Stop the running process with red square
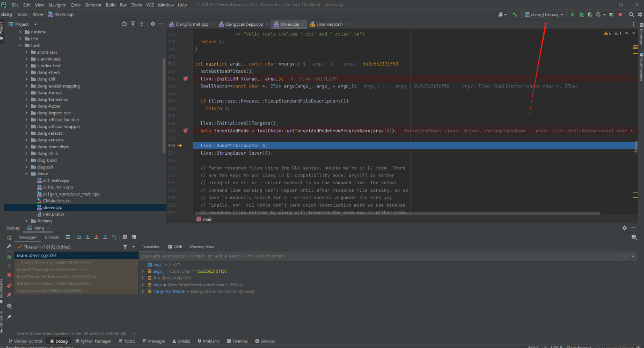Image resolution: width=644 pixels, height=348 pixels. pos(620,15)
